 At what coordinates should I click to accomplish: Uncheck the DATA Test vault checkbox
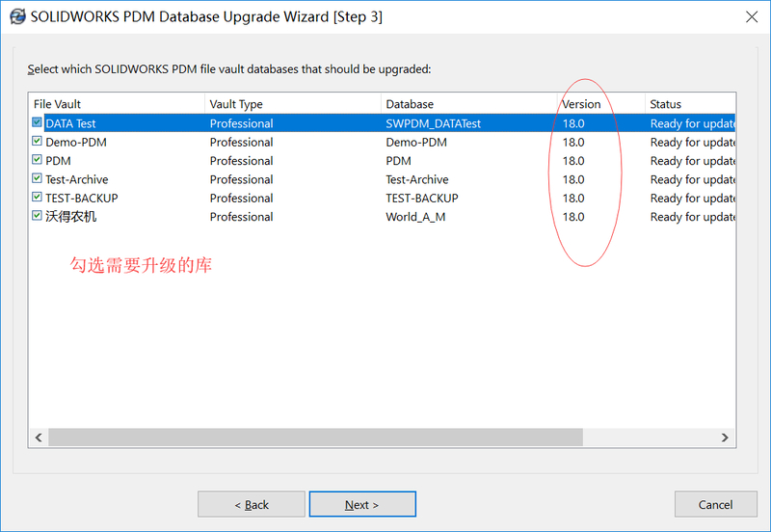pyautogui.click(x=37, y=122)
